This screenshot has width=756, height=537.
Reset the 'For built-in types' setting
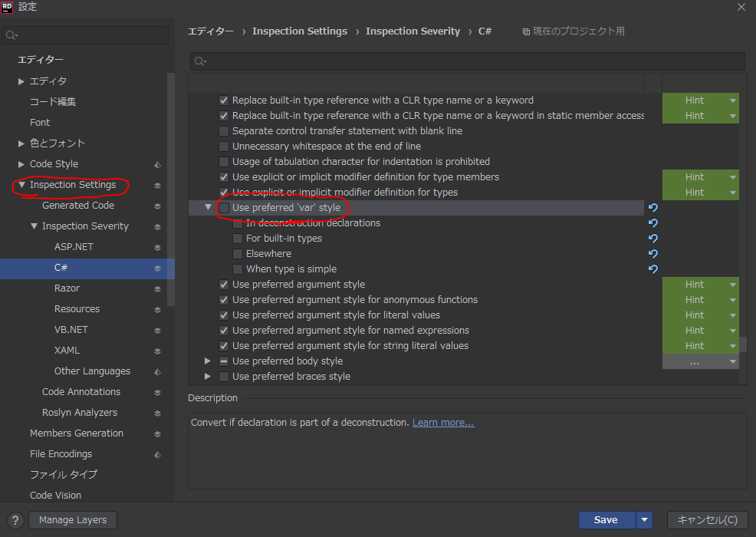click(653, 239)
